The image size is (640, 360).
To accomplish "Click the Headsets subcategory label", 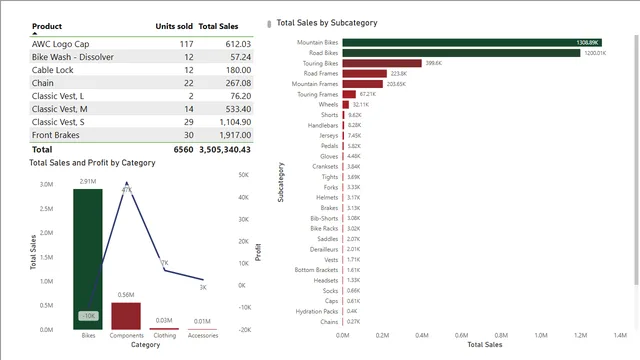I will 326,280.
